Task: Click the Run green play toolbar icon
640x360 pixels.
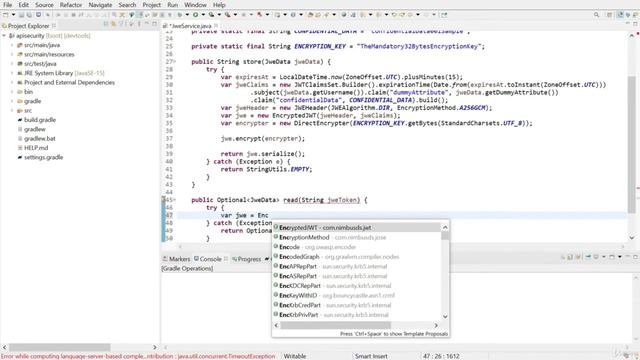Action: (x=196, y=15)
